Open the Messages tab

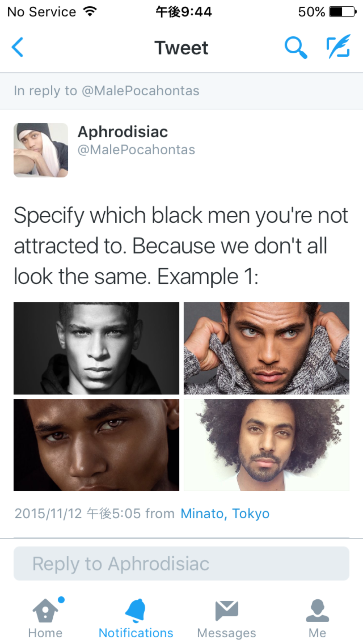(x=226, y=618)
